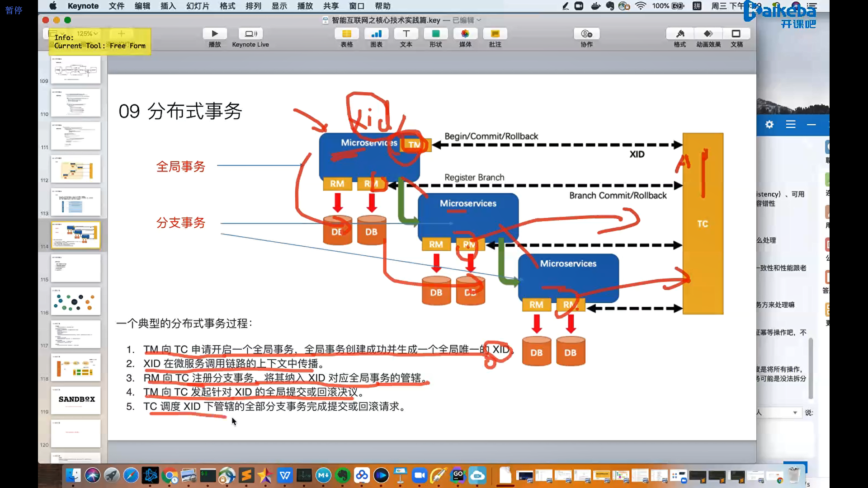
Task: Add a comment with 批注 icon
Action: [x=495, y=34]
